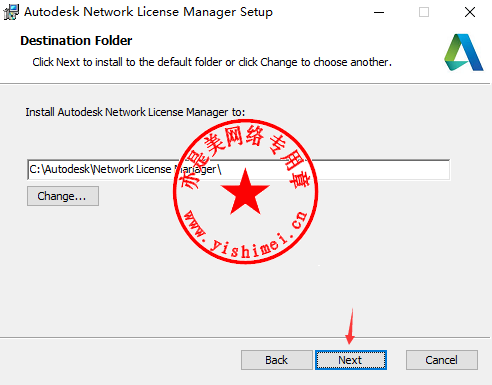Click the red arrow above Next

click(x=350, y=326)
